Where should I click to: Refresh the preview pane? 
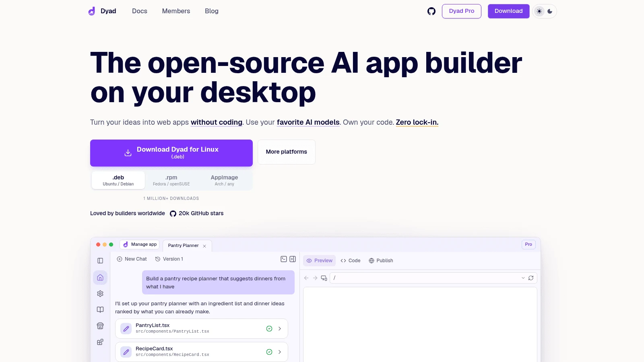point(531,278)
